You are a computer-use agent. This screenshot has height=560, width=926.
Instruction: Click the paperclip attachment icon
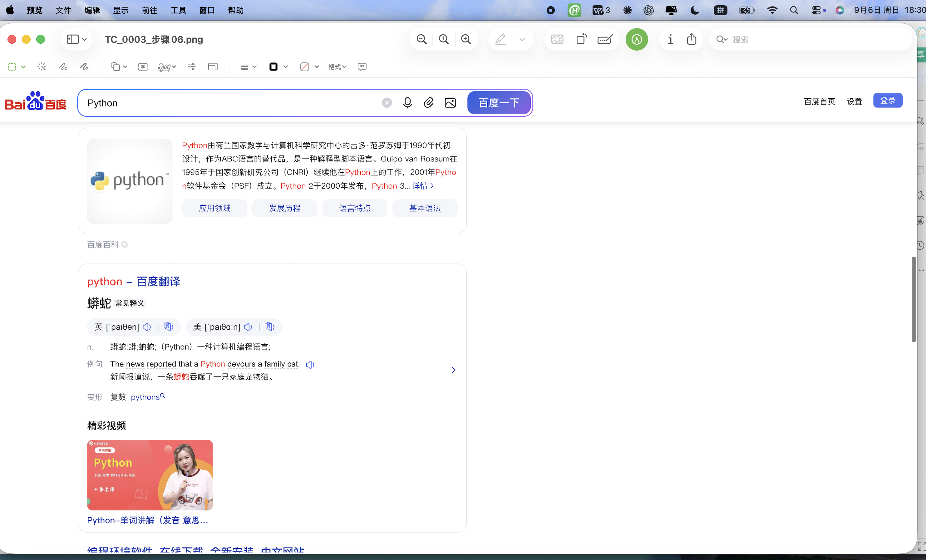(x=428, y=103)
